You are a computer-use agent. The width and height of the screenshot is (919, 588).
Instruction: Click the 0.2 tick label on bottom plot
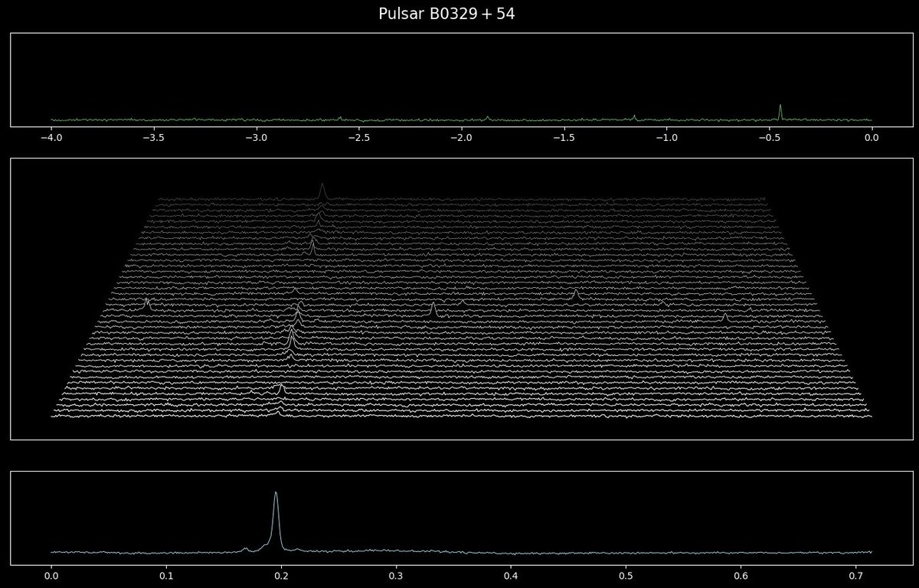click(281, 577)
